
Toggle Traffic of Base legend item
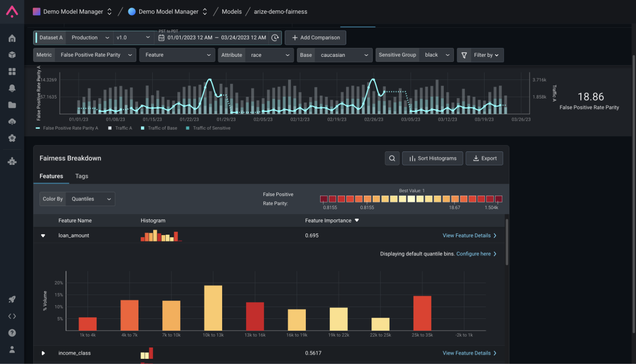pos(159,128)
